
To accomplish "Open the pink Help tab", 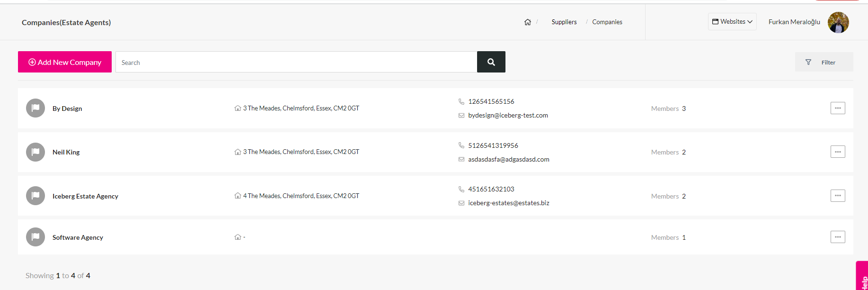I will 862,276.
